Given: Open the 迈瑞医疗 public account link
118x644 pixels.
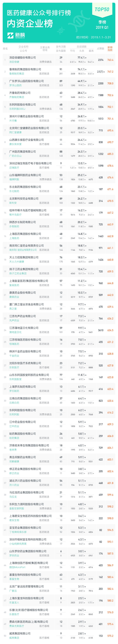Looking at the screenshot, I should (x=14, y=167).
